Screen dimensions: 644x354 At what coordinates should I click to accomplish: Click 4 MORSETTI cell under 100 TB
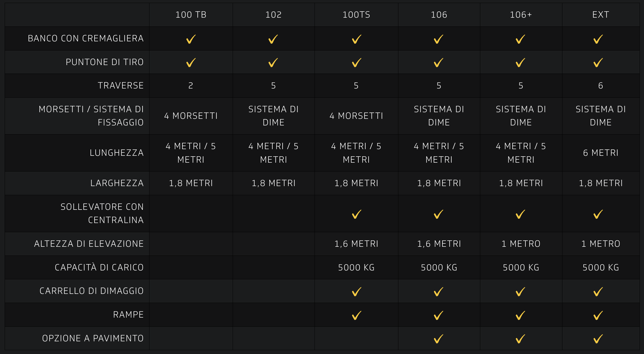[x=191, y=116]
